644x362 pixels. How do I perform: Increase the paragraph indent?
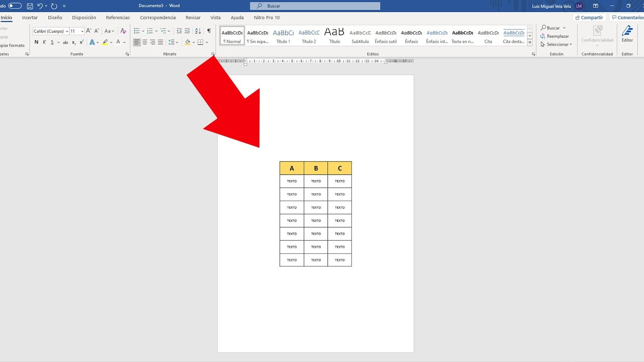(187, 31)
